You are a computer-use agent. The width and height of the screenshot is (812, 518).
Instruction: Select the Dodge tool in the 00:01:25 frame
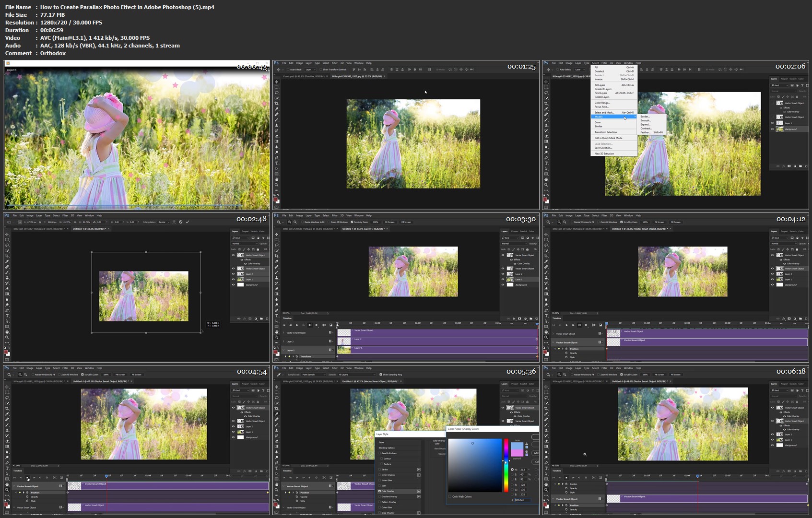click(277, 152)
